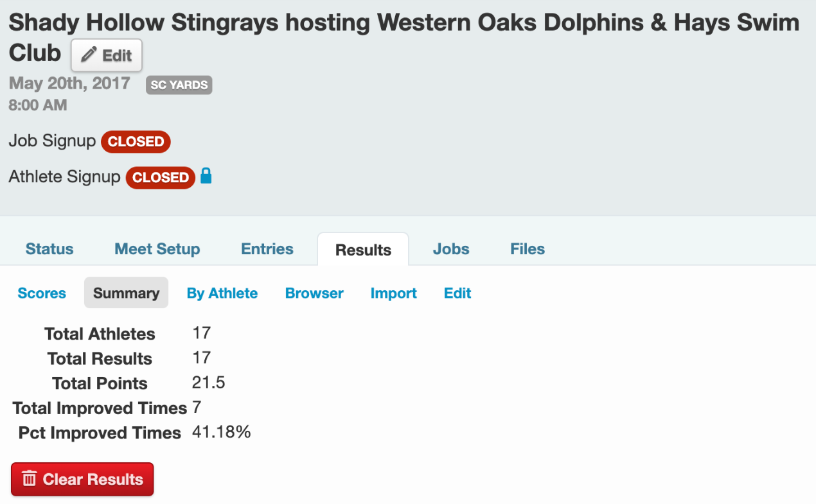Open the results Browser link
The width and height of the screenshot is (816, 504).
click(314, 293)
